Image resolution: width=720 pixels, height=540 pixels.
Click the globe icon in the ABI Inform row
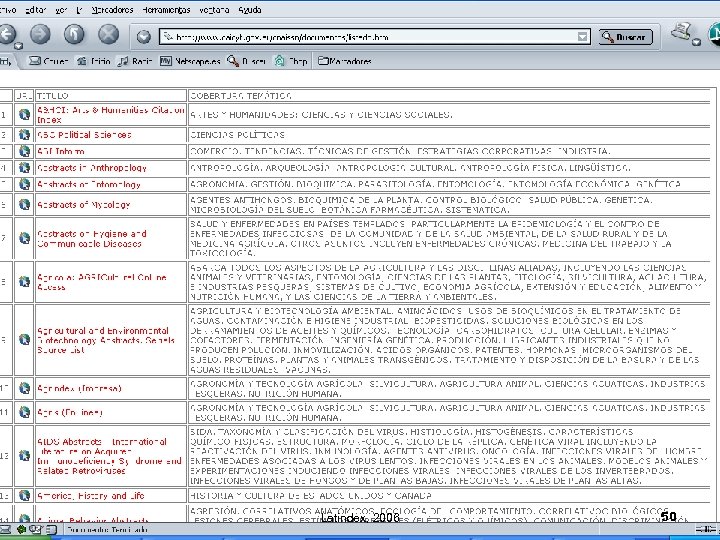24,151
